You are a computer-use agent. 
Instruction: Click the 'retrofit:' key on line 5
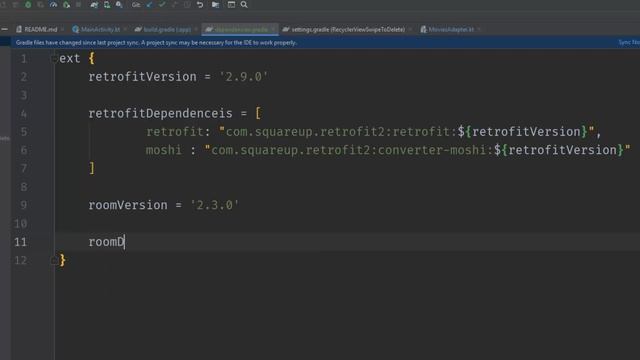coord(178,132)
